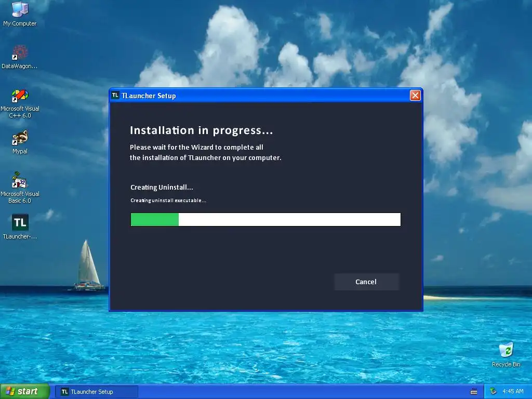This screenshot has width=532, height=399.
Task: Close the TLauncher Setup window
Action: pos(415,96)
